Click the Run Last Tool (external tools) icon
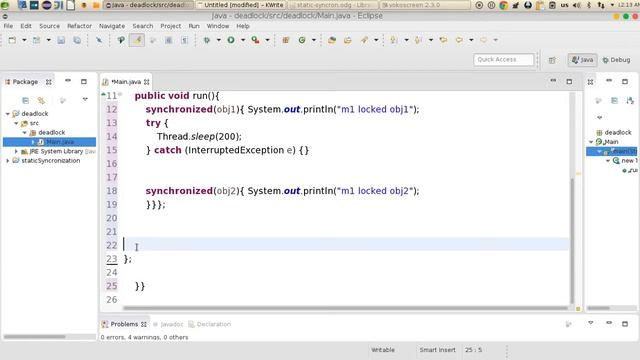640x360 pixels. pyautogui.click(x=256, y=40)
